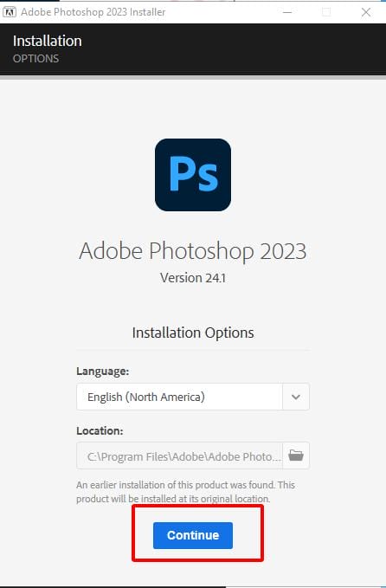The height and width of the screenshot is (588, 386).
Task: Close the Photoshop 2023 Installer window
Action: [x=366, y=12]
